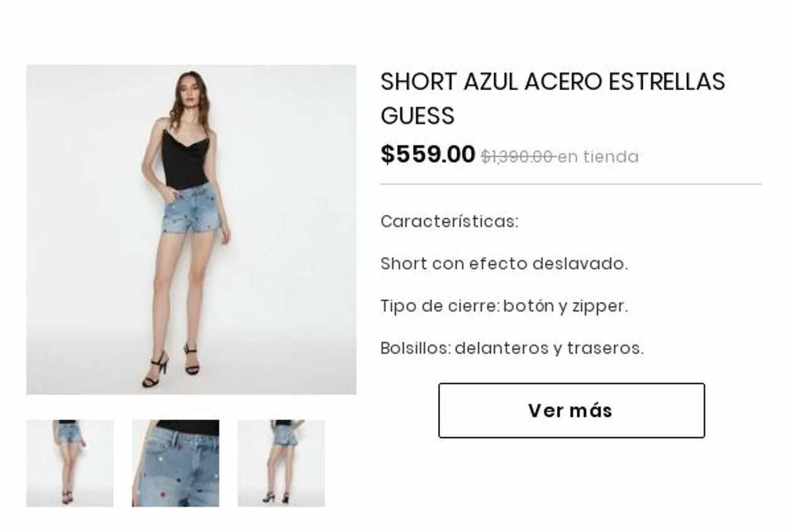Click 'Short con efecto deslavado' description line
The image size is (787, 532).
pyautogui.click(x=504, y=264)
